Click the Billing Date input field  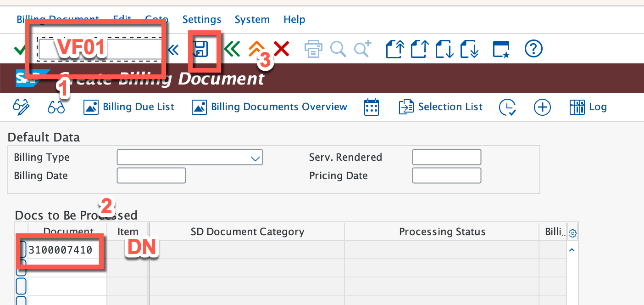click(x=151, y=175)
